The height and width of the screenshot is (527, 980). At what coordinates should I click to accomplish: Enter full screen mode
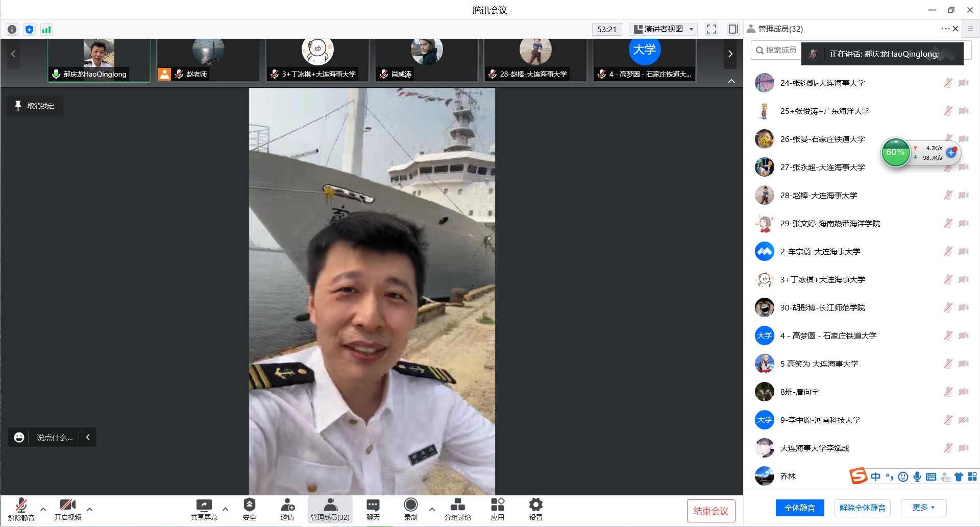(x=711, y=29)
